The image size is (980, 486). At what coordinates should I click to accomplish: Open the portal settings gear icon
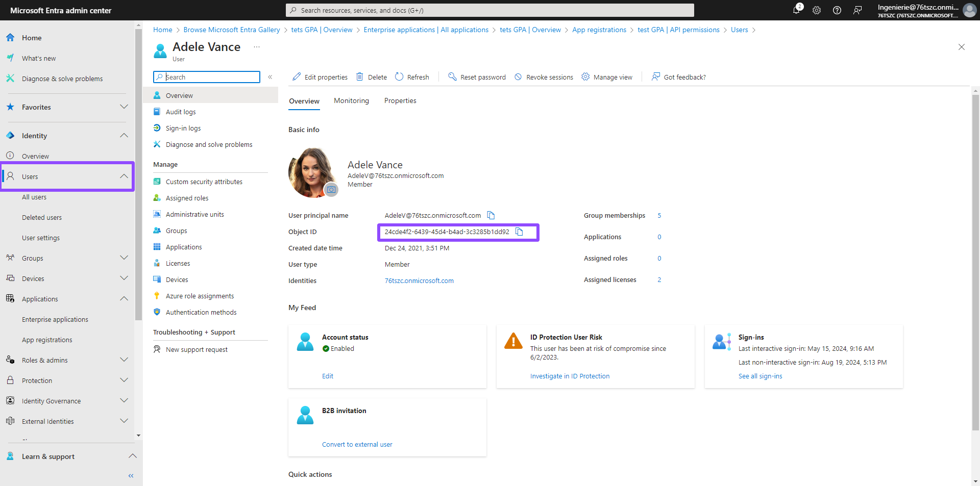[x=817, y=10]
